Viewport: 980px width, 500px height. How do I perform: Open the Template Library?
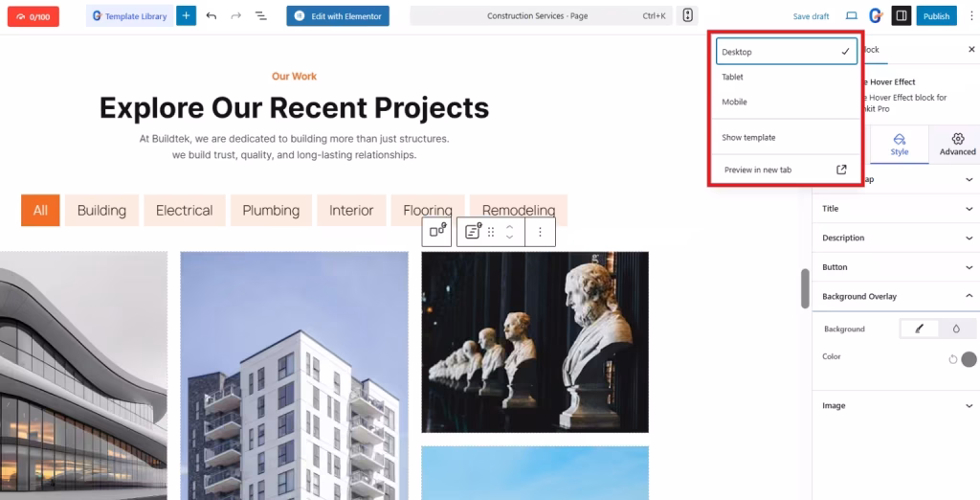coord(130,16)
